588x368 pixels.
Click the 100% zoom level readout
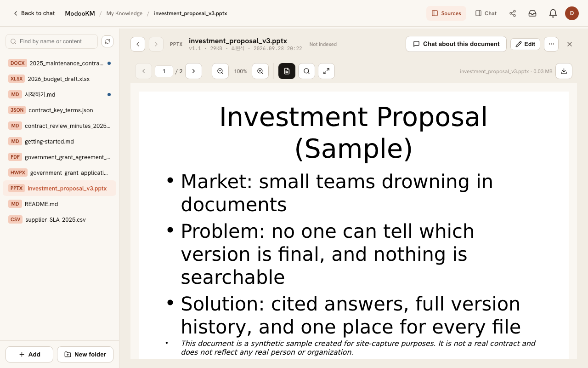(x=240, y=71)
